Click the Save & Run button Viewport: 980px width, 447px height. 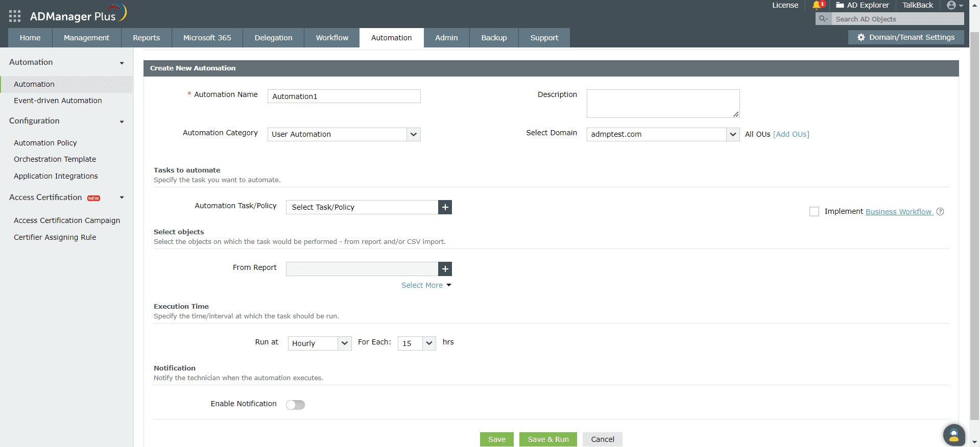click(548, 439)
